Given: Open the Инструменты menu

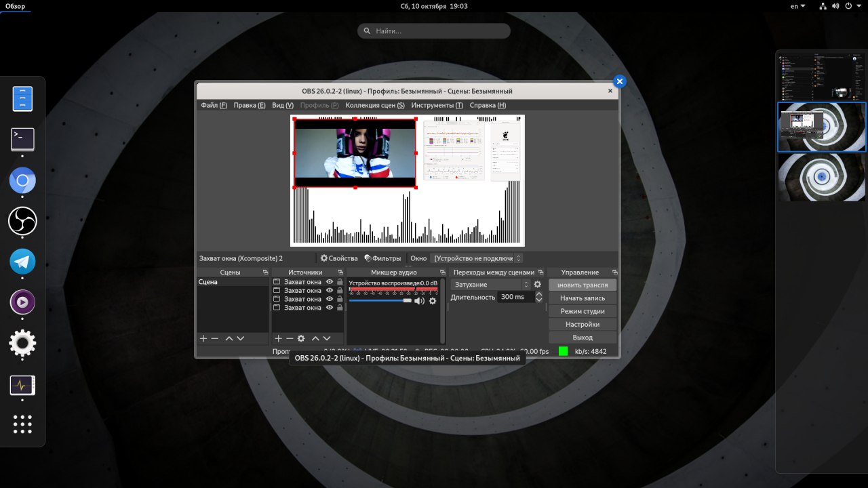Looking at the screenshot, I should click(437, 105).
